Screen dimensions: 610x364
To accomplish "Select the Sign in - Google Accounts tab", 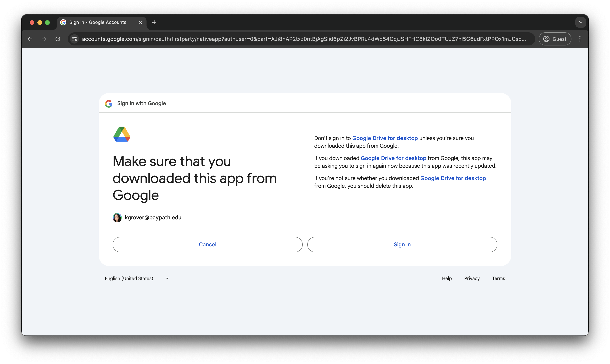I will [98, 23].
